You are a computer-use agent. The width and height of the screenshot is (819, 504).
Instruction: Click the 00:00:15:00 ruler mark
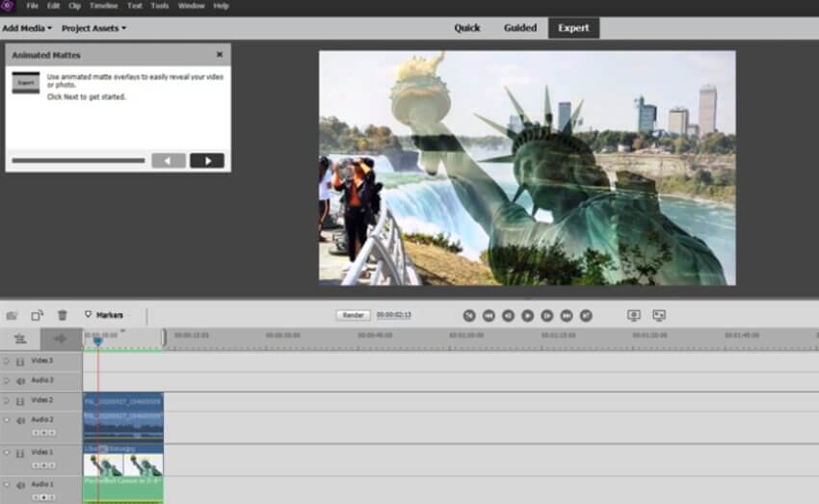(192, 335)
